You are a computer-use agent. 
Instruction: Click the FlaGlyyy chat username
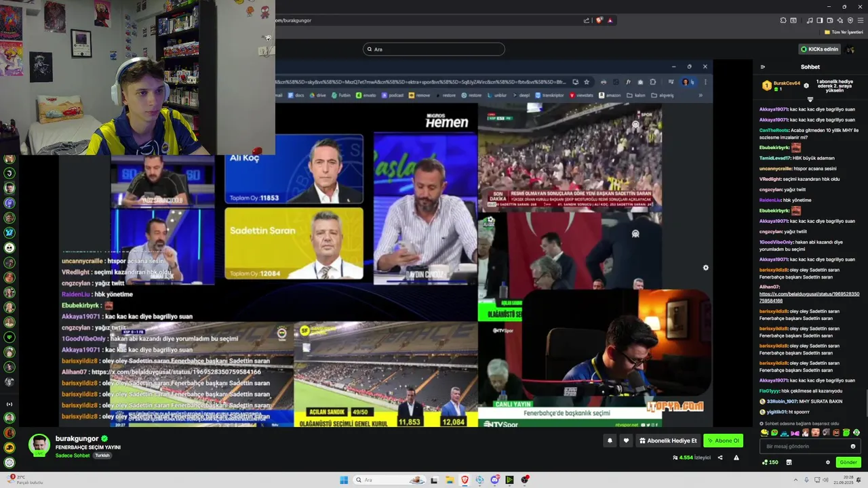coord(770,391)
